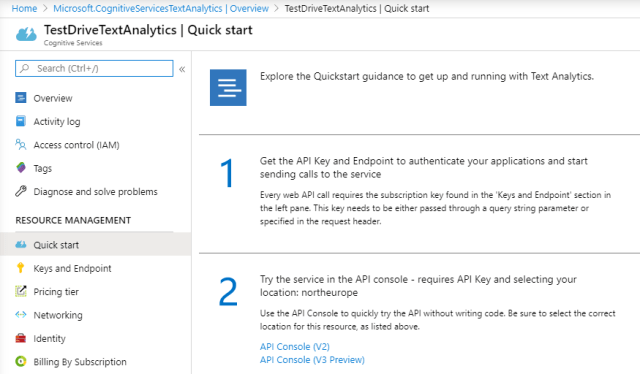Go to Home breadcrumb
Screen dimensions: 640x374
(24, 8)
